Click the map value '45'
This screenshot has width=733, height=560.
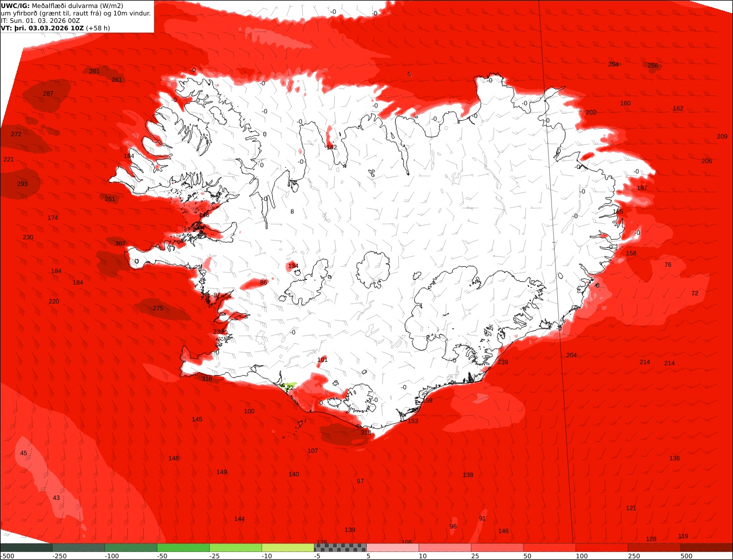(23, 453)
